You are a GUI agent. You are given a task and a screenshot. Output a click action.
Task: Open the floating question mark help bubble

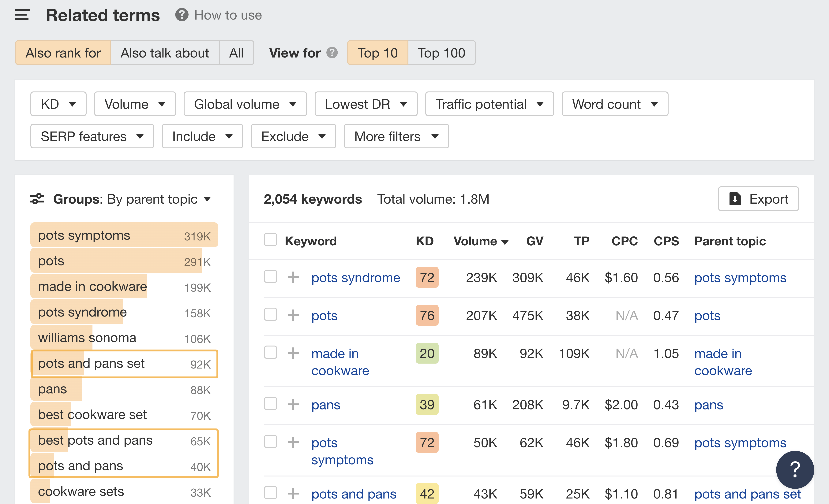[795, 470]
